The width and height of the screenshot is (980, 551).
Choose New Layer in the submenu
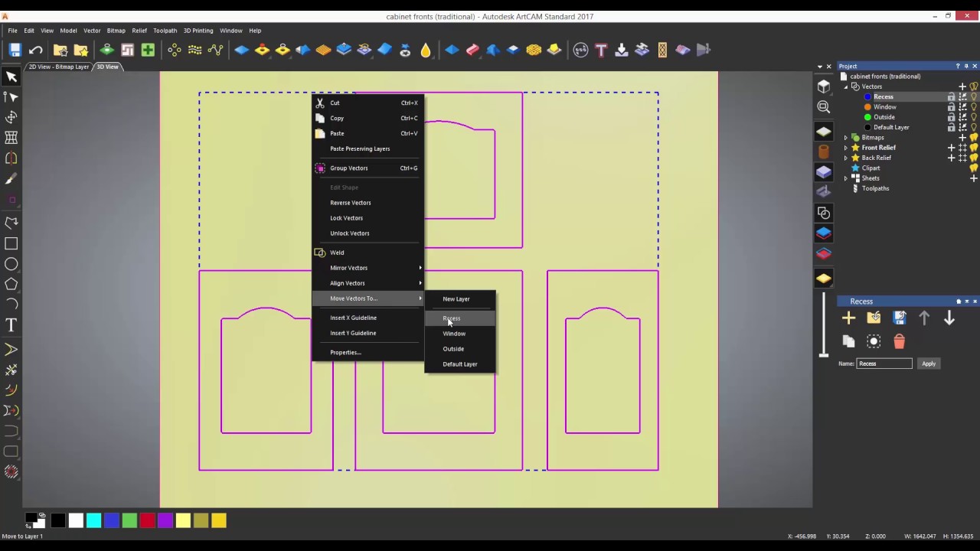tap(459, 299)
